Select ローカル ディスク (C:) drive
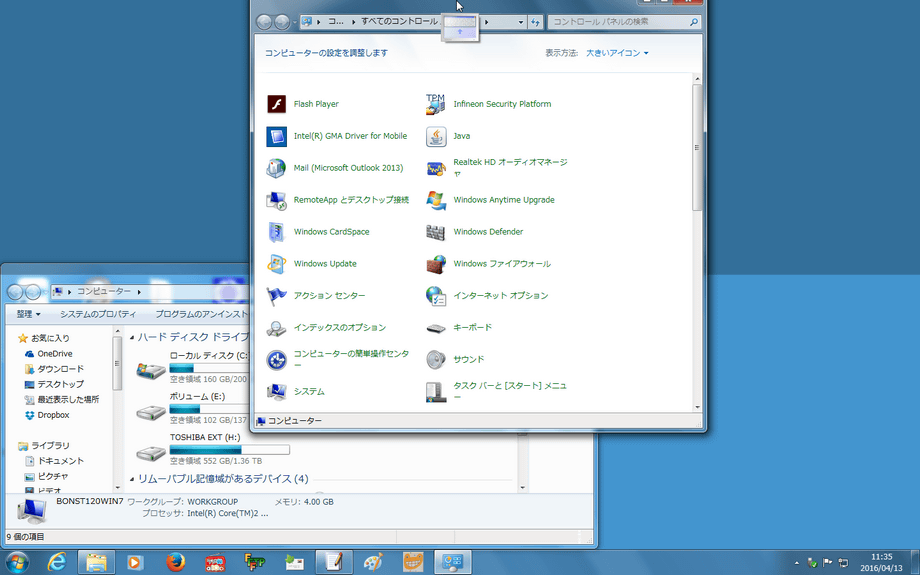This screenshot has width=920, height=575. [x=194, y=367]
